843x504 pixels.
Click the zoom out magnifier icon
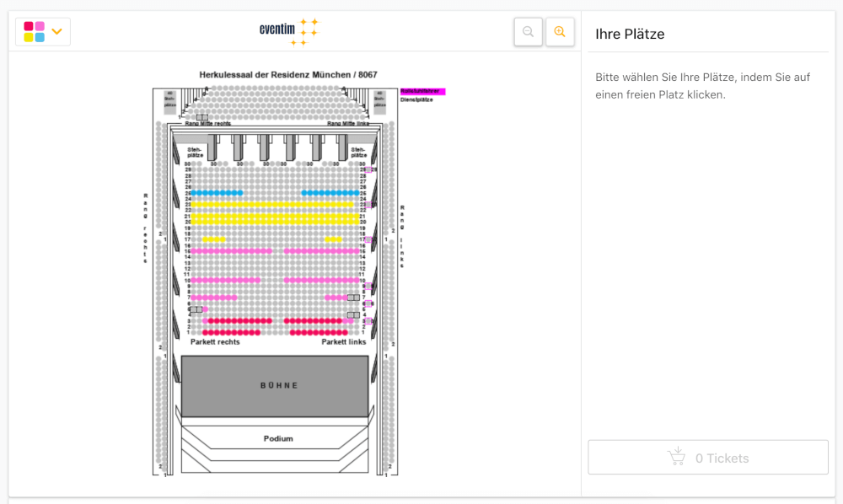pos(528,32)
